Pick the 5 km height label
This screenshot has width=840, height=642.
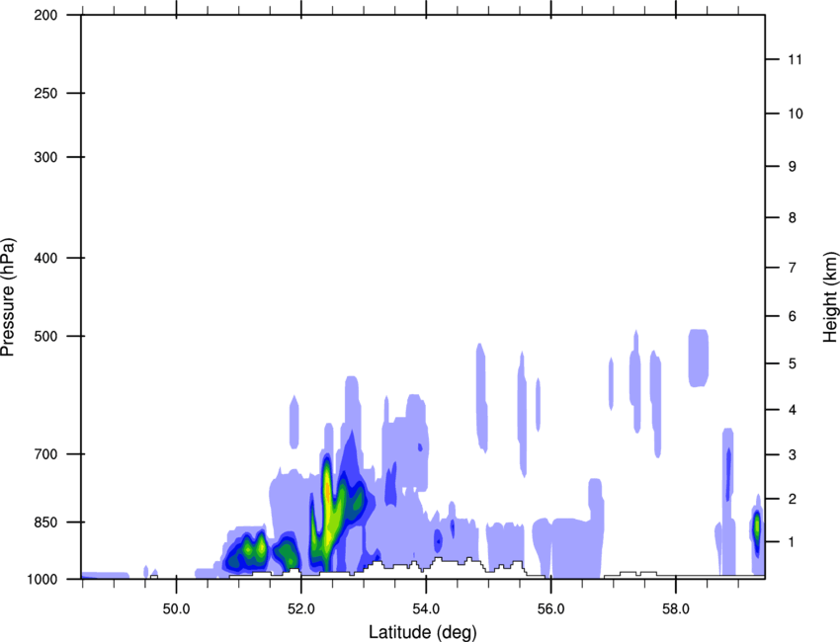[x=793, y=363]
